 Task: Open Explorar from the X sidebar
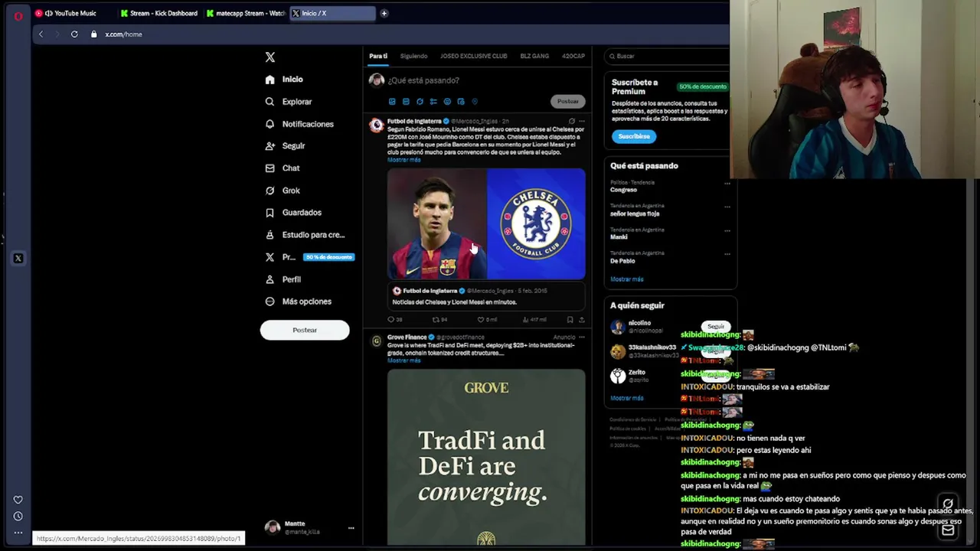289,102
